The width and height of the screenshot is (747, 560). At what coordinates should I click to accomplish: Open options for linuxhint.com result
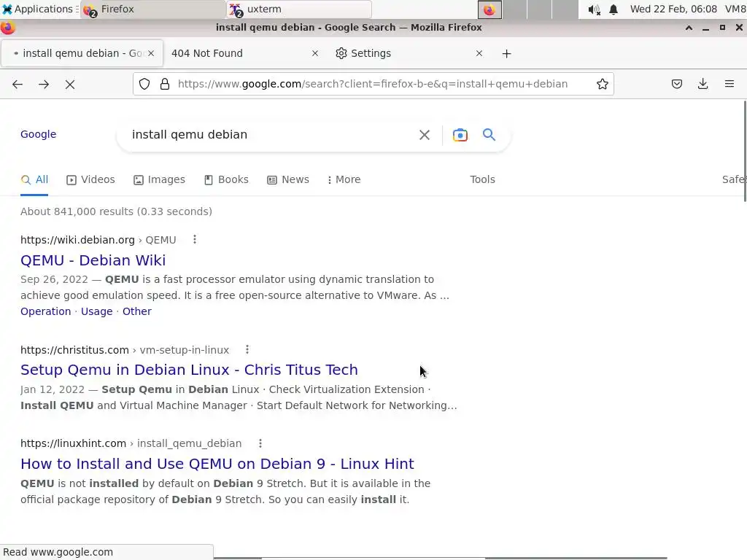(x=260, y=443)
